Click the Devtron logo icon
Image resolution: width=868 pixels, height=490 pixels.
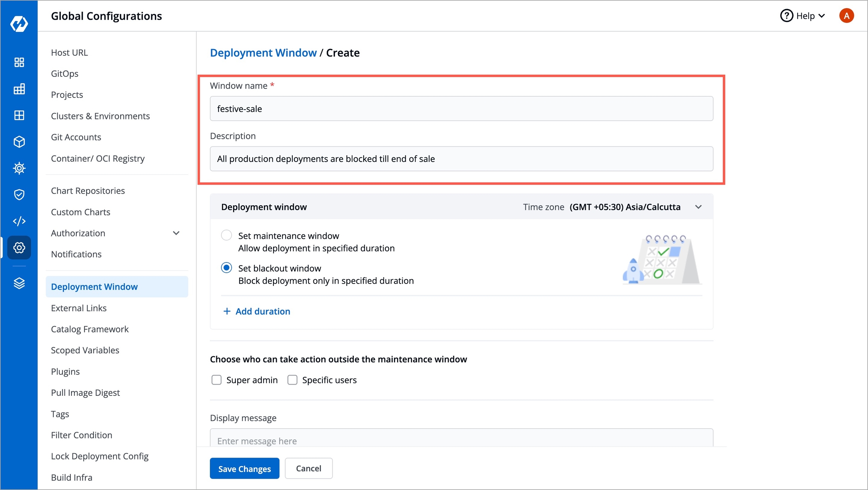[x=19, y=24]
